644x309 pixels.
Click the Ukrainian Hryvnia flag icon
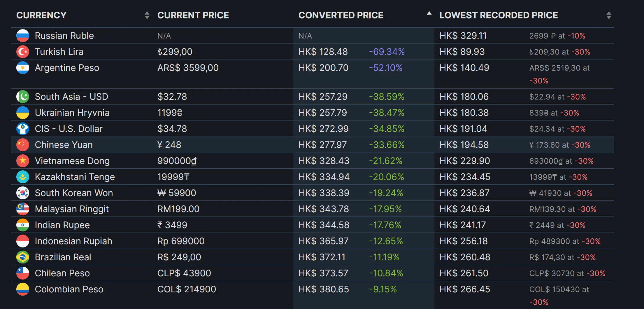click(23, 113)
